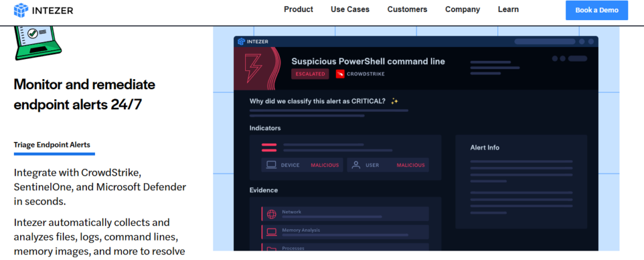Click the Memory Analysis evidence row
The width and height of the screenshot is (644, 260).
tap(345, 232)
